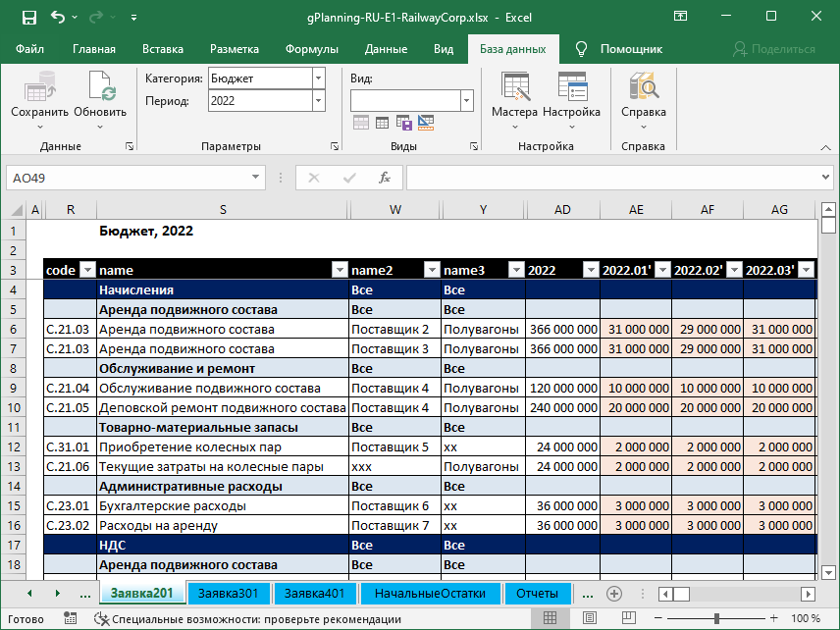Switch to Normal view icon in status bar

point(550,617)
